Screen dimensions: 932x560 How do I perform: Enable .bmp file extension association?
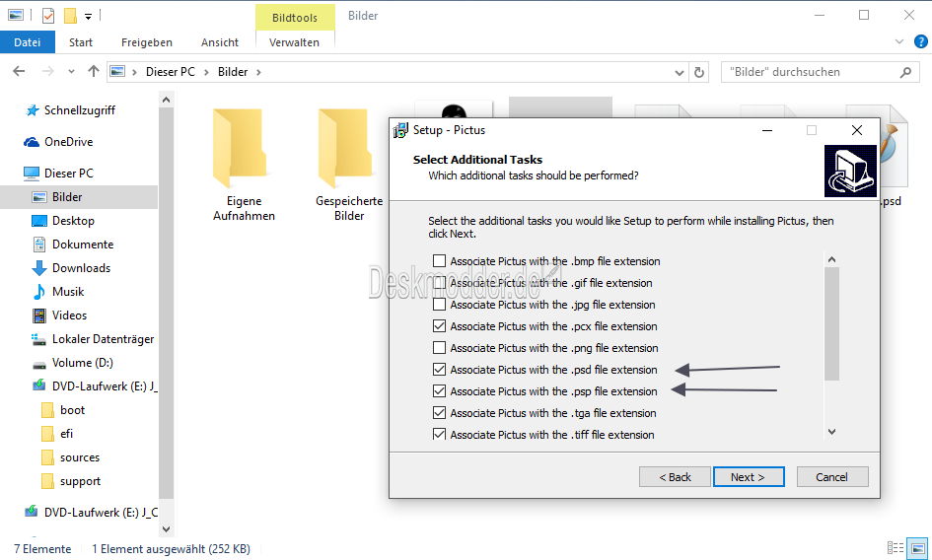[439, 261]
